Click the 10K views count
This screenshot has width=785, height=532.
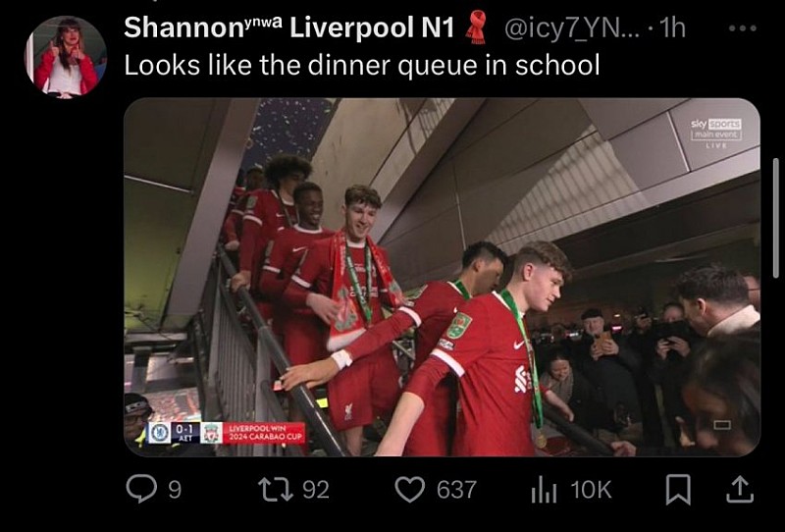click(x=592, y=490)
